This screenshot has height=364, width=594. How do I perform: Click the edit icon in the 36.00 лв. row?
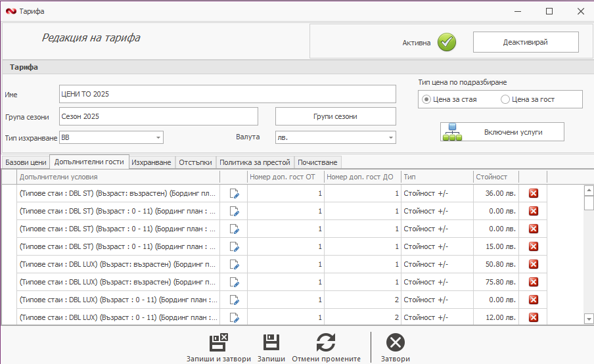coord(234,193)
